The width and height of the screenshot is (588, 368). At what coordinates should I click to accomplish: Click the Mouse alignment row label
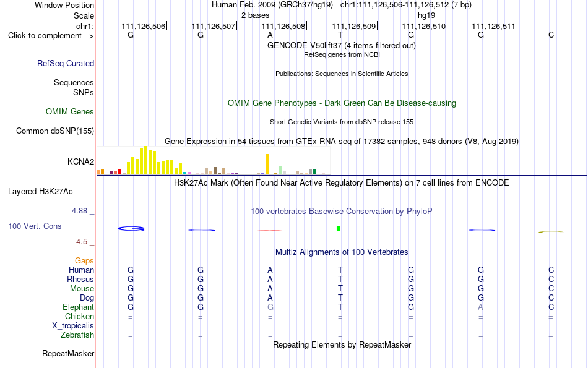click(82, 289)
